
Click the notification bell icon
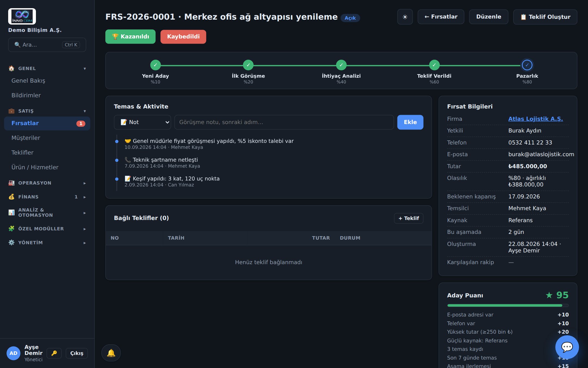pos(111,353)
